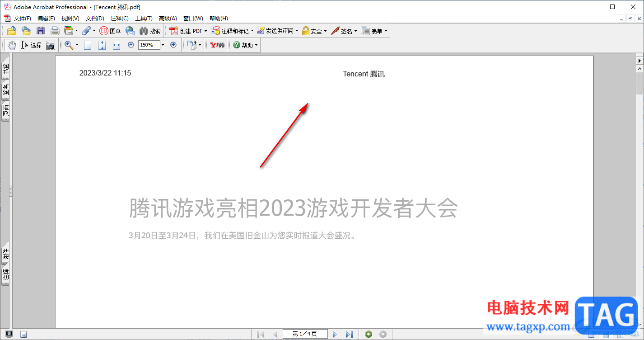Expand the zoom tool dropdown arrow
The image size is (644, 340).
point(77,45)
